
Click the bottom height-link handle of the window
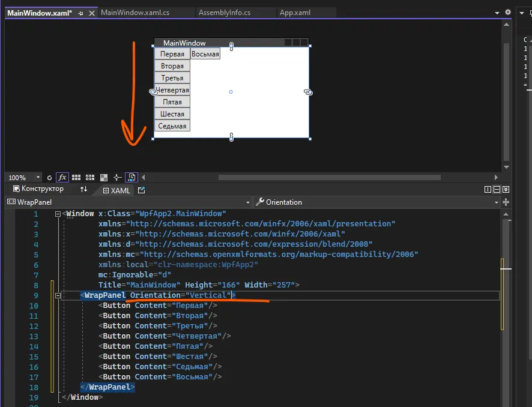231,137
